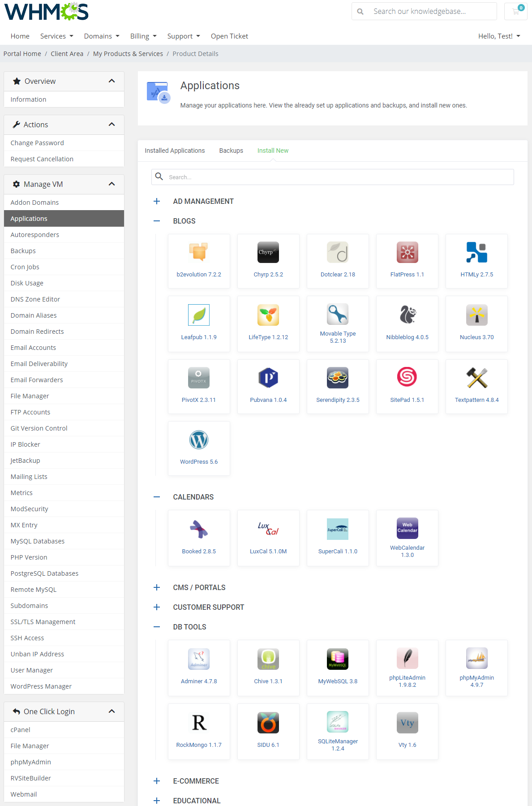Image resolution: width=532 pixels, height=806 pixels.
Task: Select the Chyrp 2.5.2 application icon
Action: [268, 252]
